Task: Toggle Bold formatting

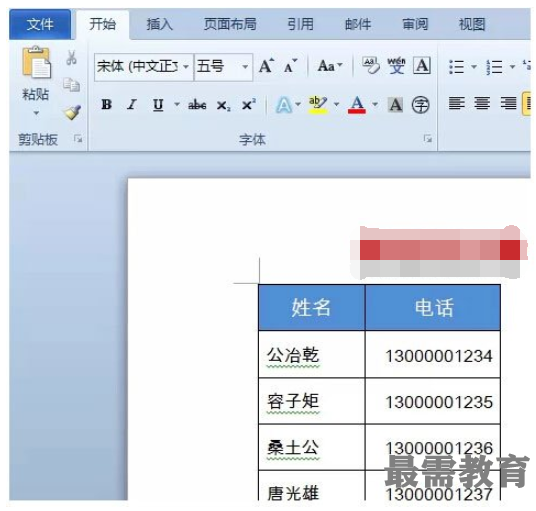Action: pyautogui.click(x=106, y=104)
